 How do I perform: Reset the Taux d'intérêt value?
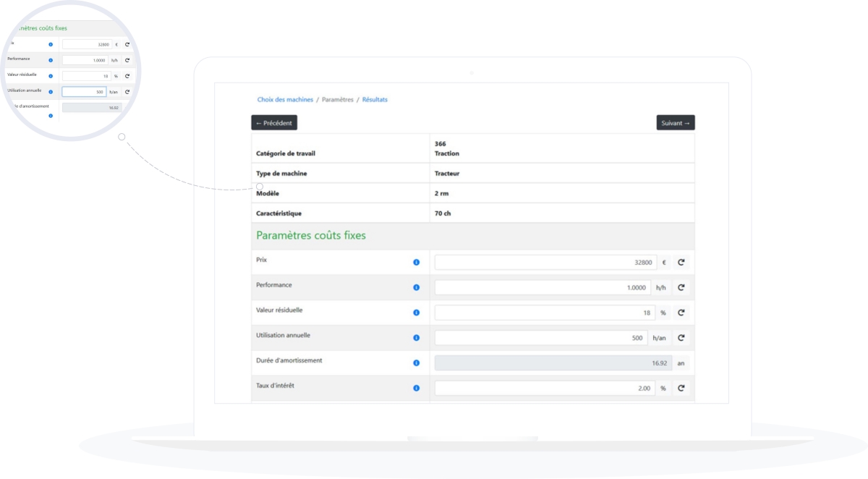(x=681, y=389)
